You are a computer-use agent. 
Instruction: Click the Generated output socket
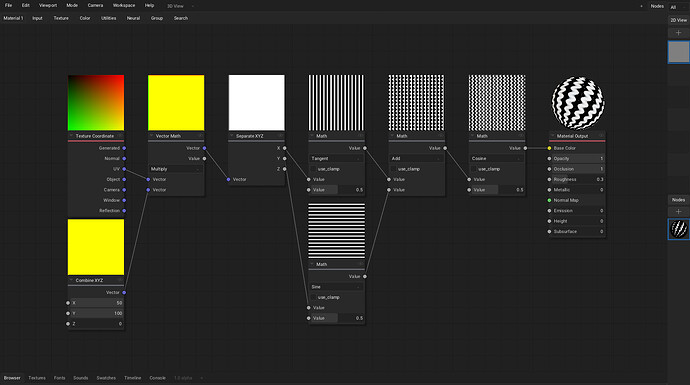coord(124,148)
